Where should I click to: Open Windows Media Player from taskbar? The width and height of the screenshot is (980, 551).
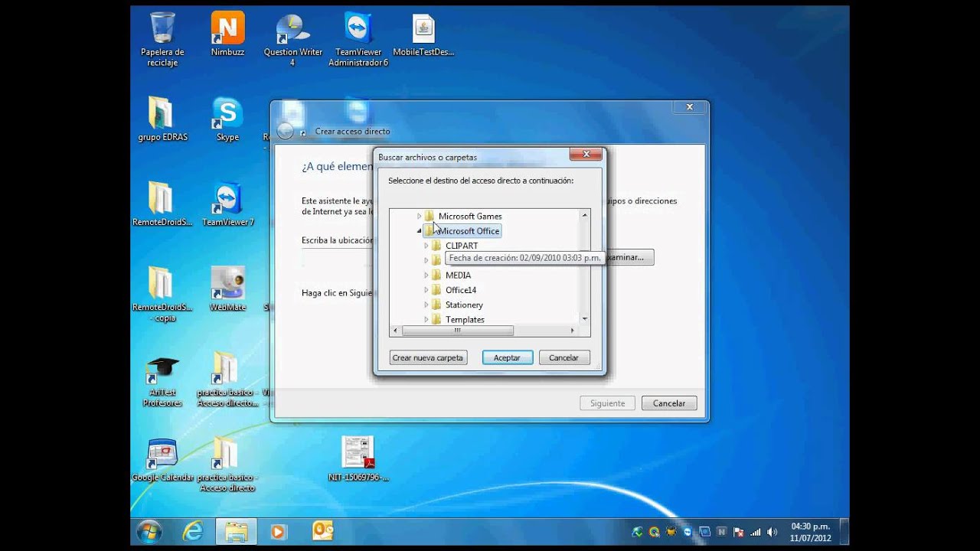(277, 531)
